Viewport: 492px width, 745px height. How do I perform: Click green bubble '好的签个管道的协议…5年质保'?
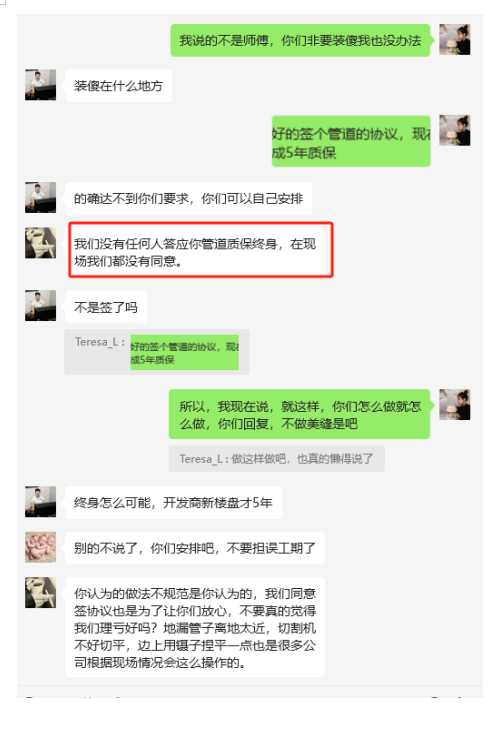(351, 141)
